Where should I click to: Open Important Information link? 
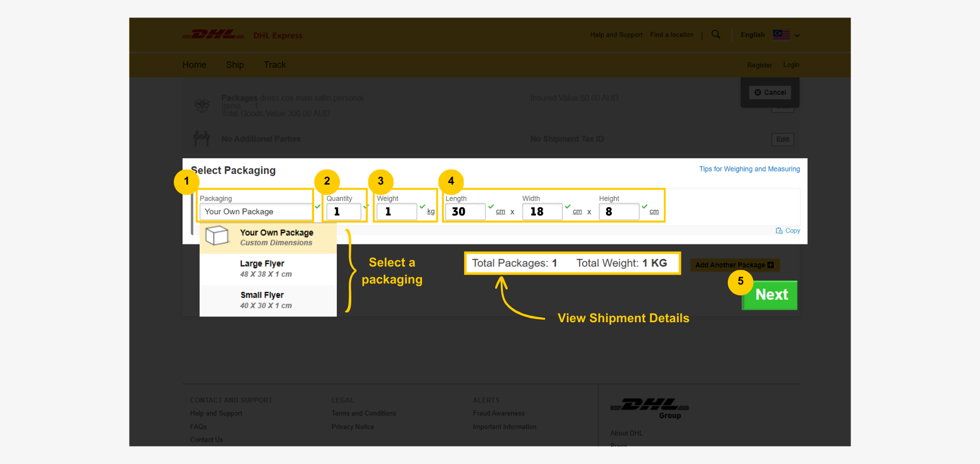(504, 427)
